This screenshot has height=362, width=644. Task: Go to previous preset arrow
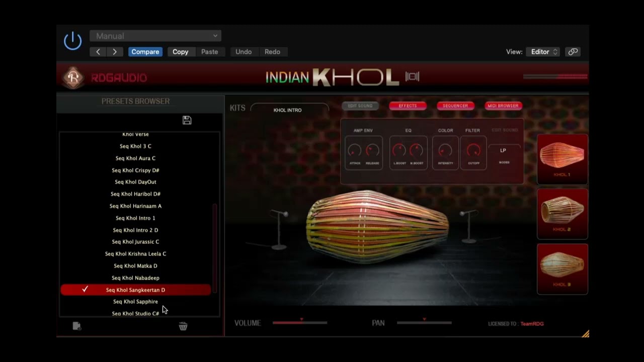[x=98, y=52]
